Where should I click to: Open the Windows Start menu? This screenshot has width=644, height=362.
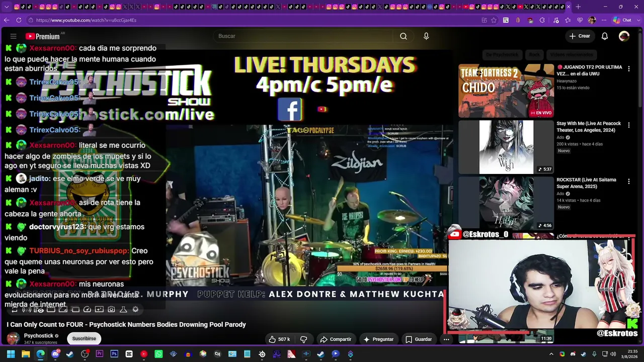pos(11,354)
